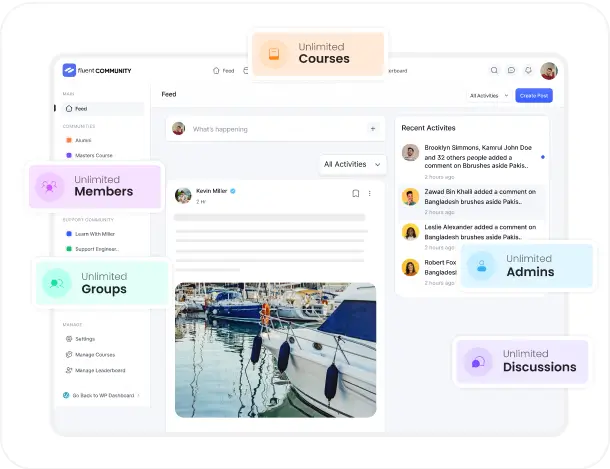Image resolution: width=610 pixels, height=469 pixels.
Task: Open the Feed tab in top navigation
Action: [x=224, y=70]
